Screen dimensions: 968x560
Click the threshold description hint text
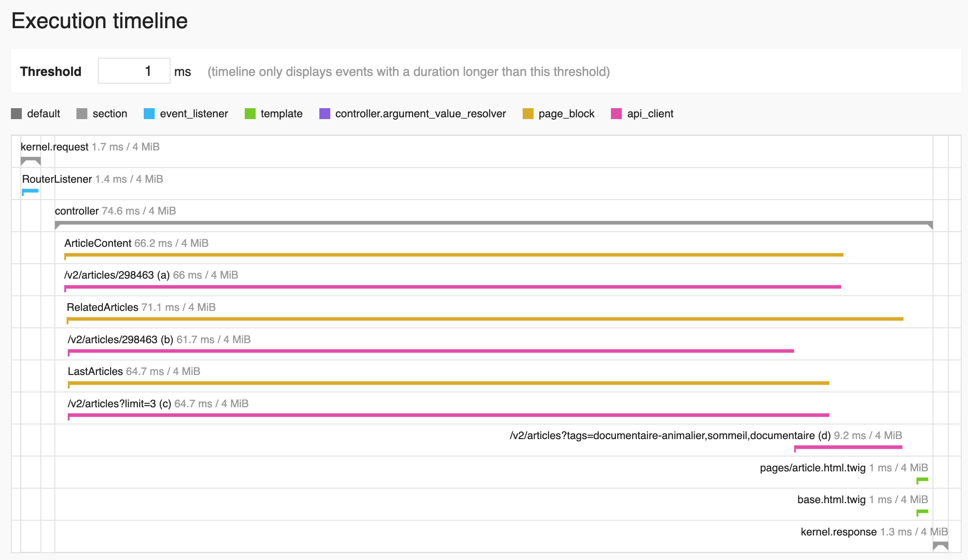[x=409, y=72]
